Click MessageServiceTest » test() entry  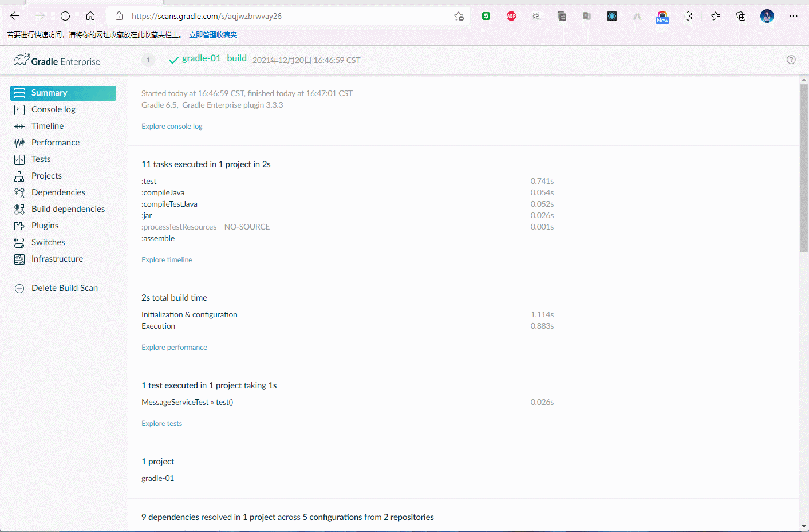(x=187, y=403)
